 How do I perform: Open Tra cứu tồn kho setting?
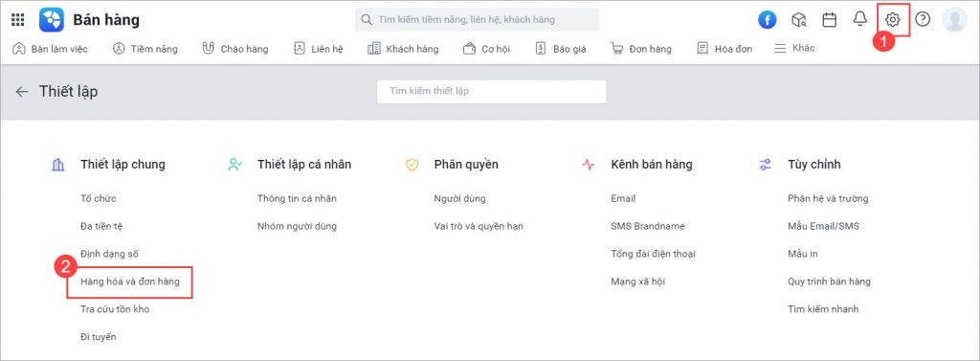115,309
